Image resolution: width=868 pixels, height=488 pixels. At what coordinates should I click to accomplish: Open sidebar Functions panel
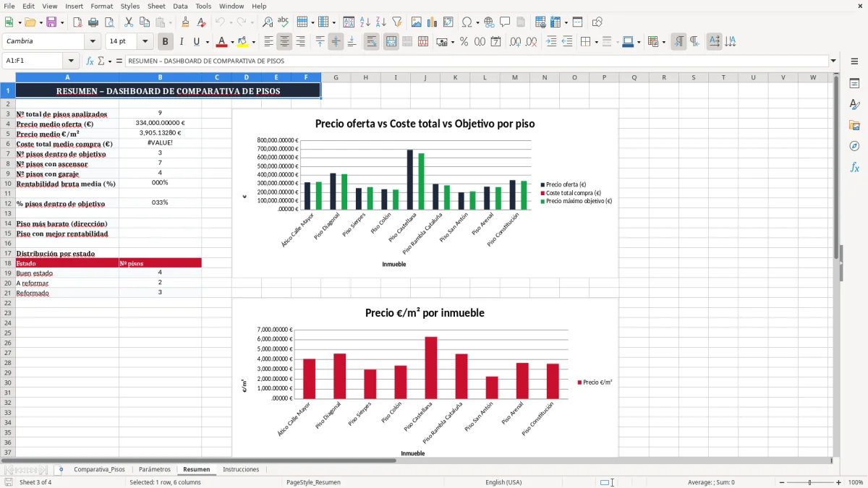854,167
